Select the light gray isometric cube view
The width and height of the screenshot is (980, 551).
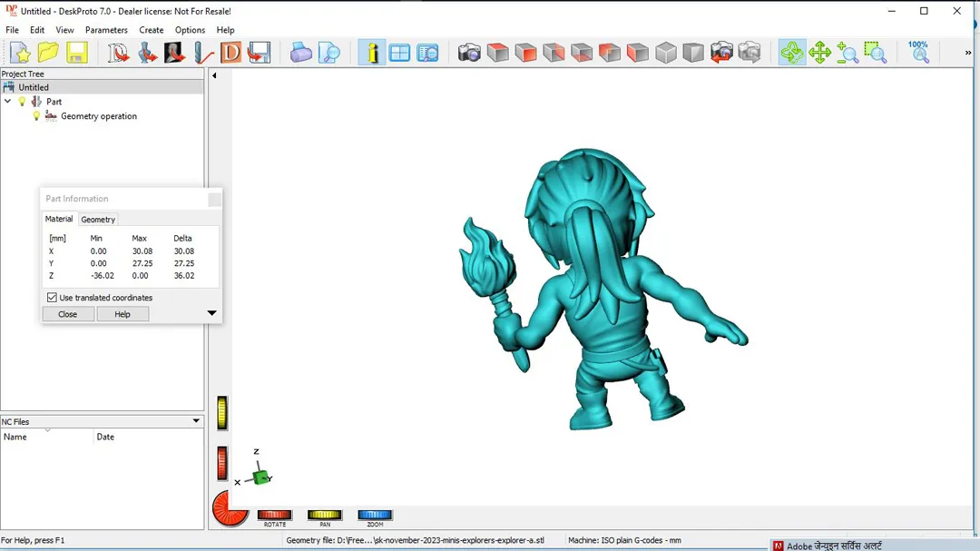pyautogui.click(x=666, y=53)
